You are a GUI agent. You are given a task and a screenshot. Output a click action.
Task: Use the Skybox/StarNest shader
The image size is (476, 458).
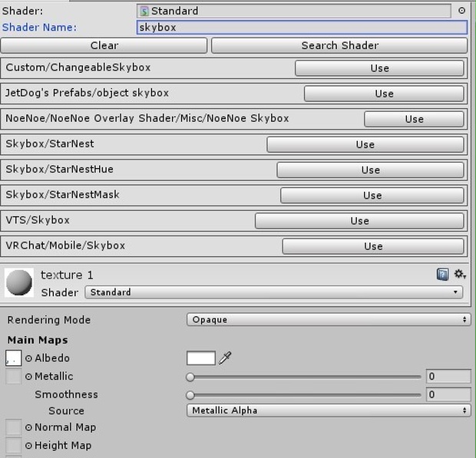(x=365, y=144)
